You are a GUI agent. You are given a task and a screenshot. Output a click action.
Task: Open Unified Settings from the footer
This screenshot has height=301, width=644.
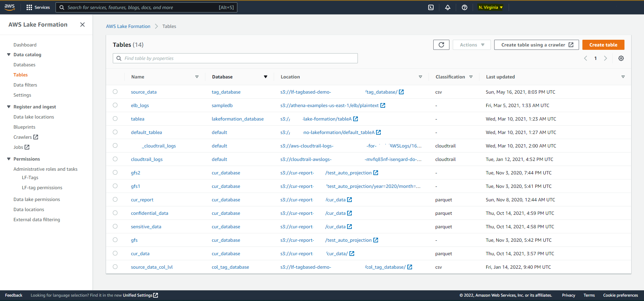point(140,295)
